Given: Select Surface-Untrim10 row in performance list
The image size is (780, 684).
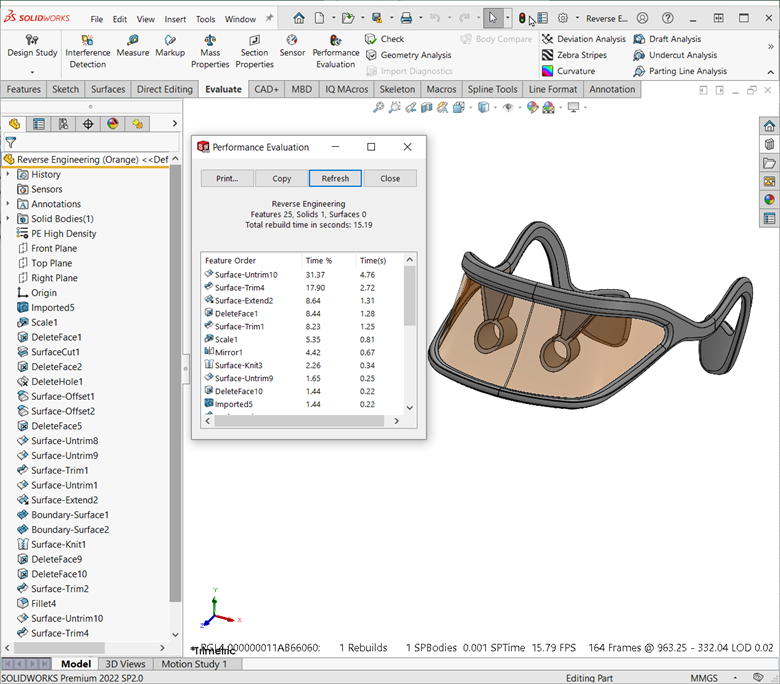Looking at the screenshot, I should pos(302,275).
